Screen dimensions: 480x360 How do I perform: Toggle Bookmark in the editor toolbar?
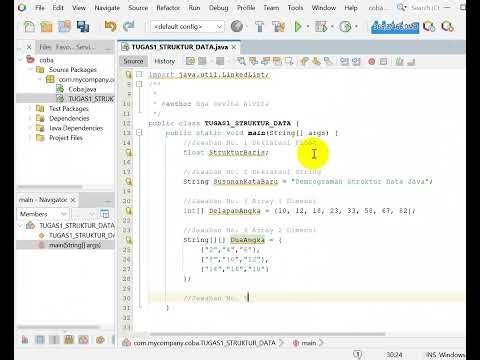coord(328,61)
